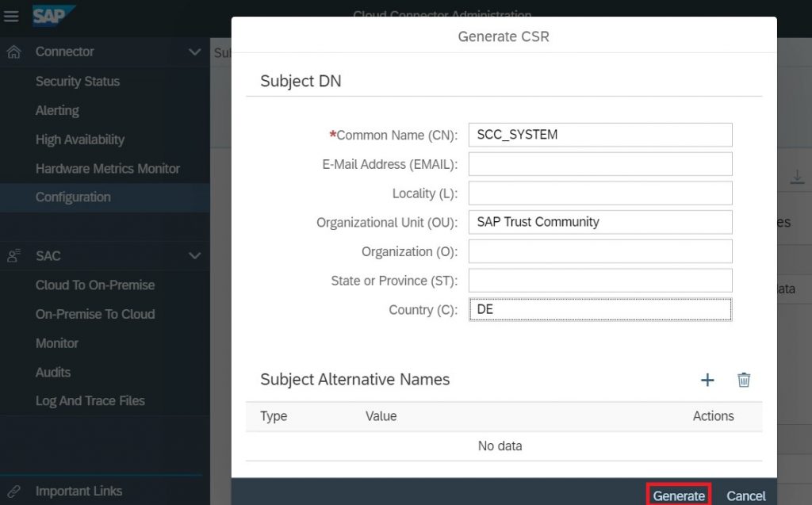Click the Connector home icon
Viewport: 812px width, 505px height.
tap(14, 52)
